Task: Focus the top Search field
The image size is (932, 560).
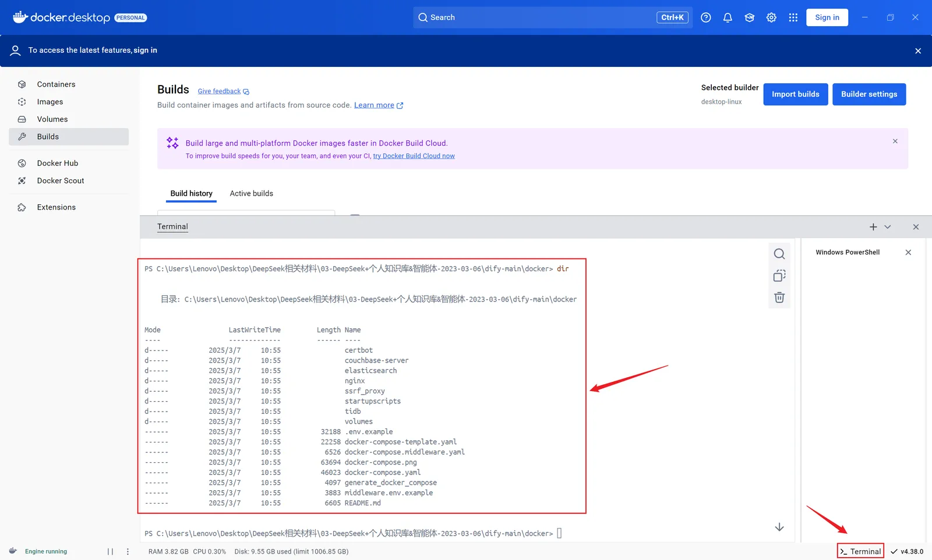Action: pos(552,17)
